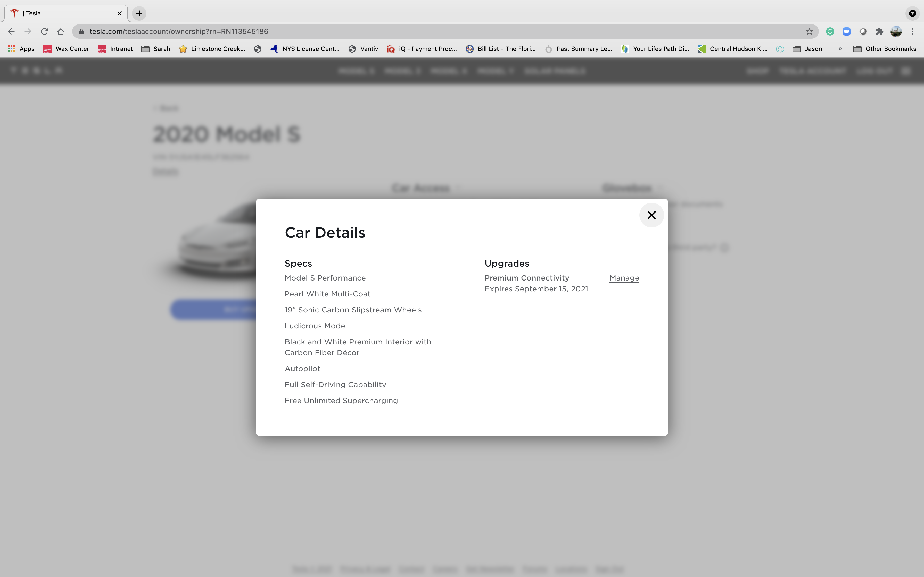This screenshot has width=924, height=577.
Task: Open Chrome three-dot menu
Action: point(913,32)
